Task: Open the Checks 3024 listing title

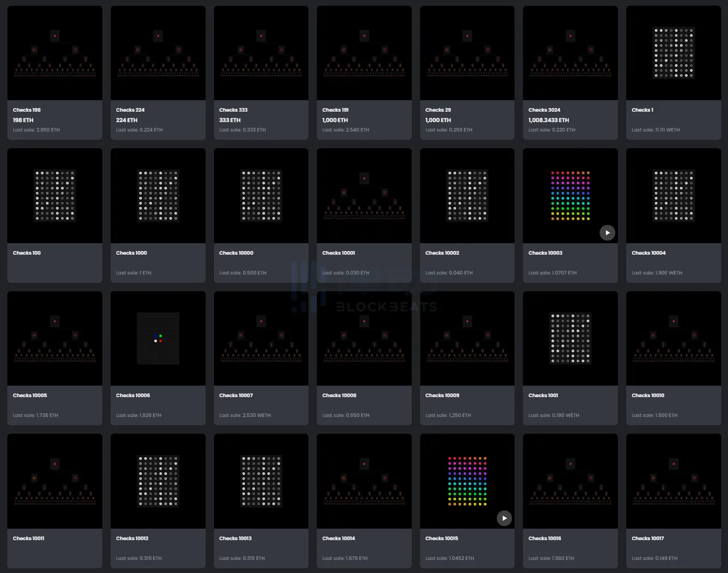Action: (544, 110)
